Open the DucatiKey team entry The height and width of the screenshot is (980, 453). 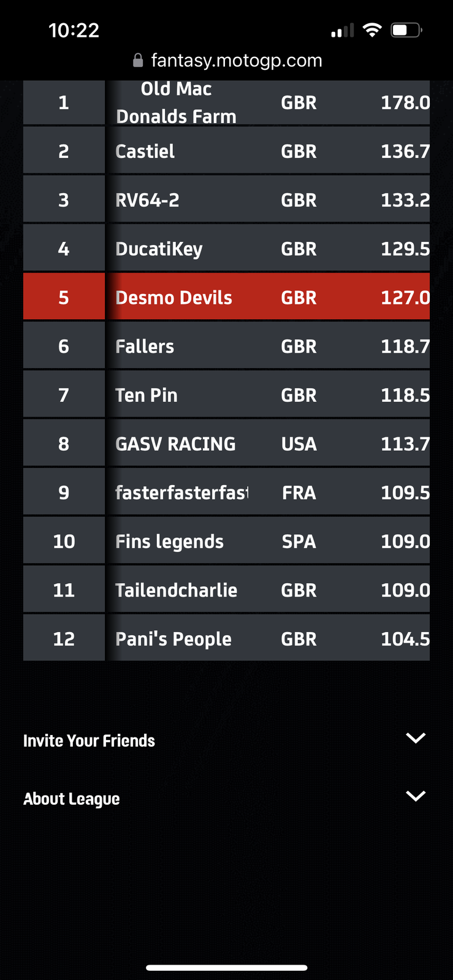pyautogui.click(x=226, y=249)
